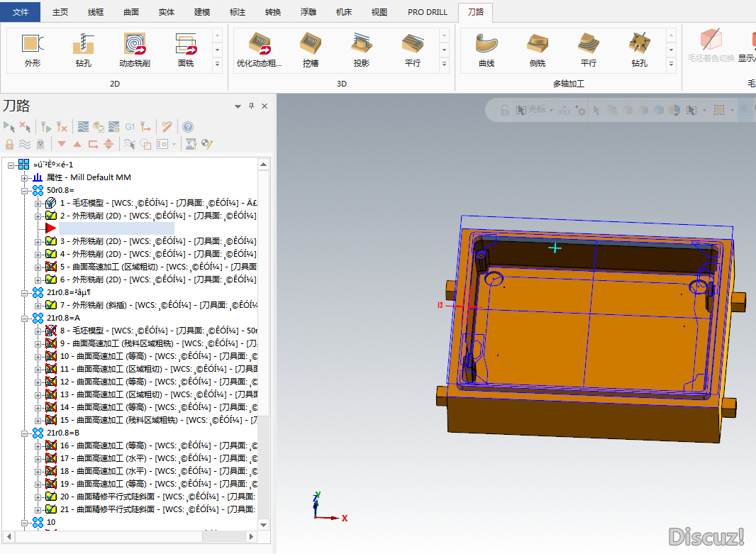This screenshot has height=554, width=756.
Task: Backplot the selected operations
Action: pos(83,127)
